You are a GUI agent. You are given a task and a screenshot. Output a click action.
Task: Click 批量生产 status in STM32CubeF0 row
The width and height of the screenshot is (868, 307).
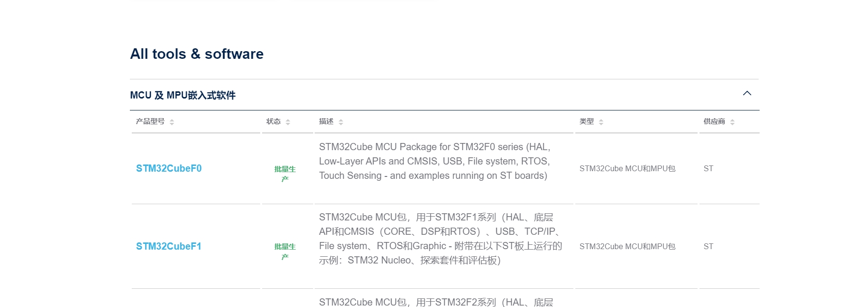point(285,174)
